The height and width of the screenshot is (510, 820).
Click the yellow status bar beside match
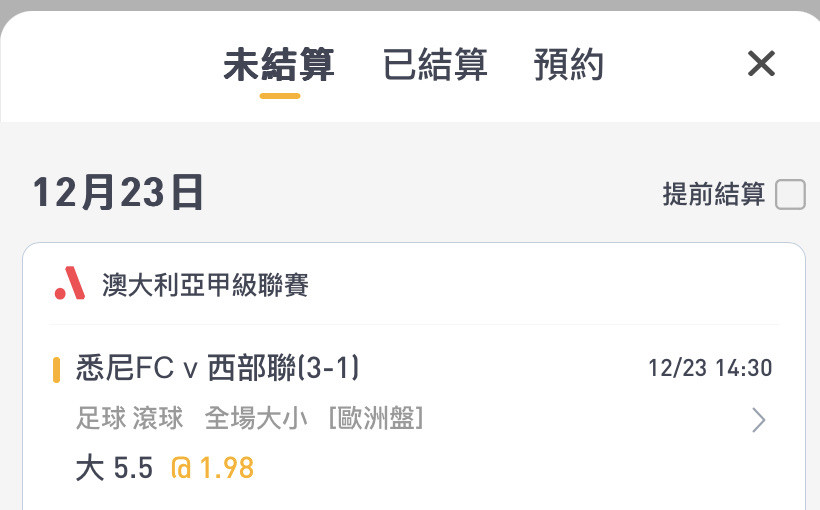pyautogui.click(x=56, y=370)
